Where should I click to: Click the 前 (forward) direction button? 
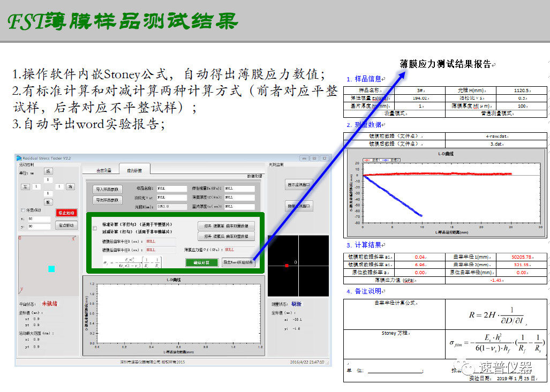48,202
